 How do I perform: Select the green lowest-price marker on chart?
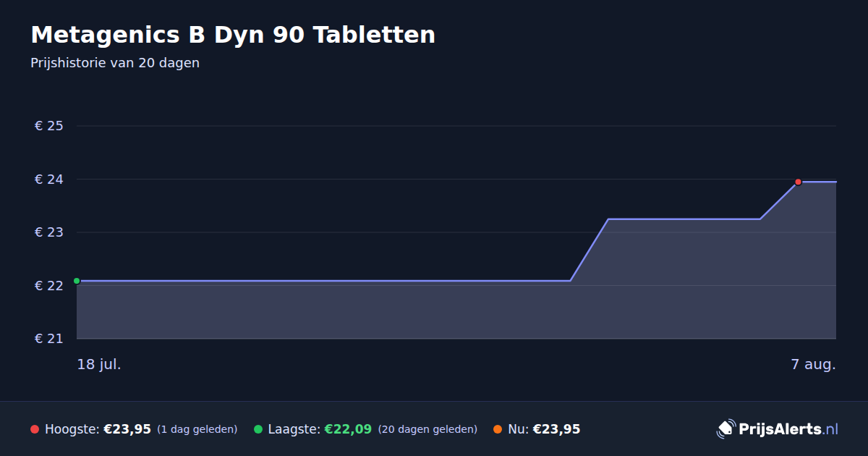pyautogui.click(x=77, y=281)
